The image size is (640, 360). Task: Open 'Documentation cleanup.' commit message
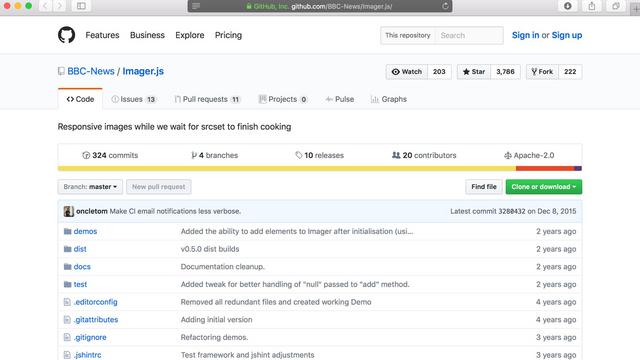(x=223, y=267)
